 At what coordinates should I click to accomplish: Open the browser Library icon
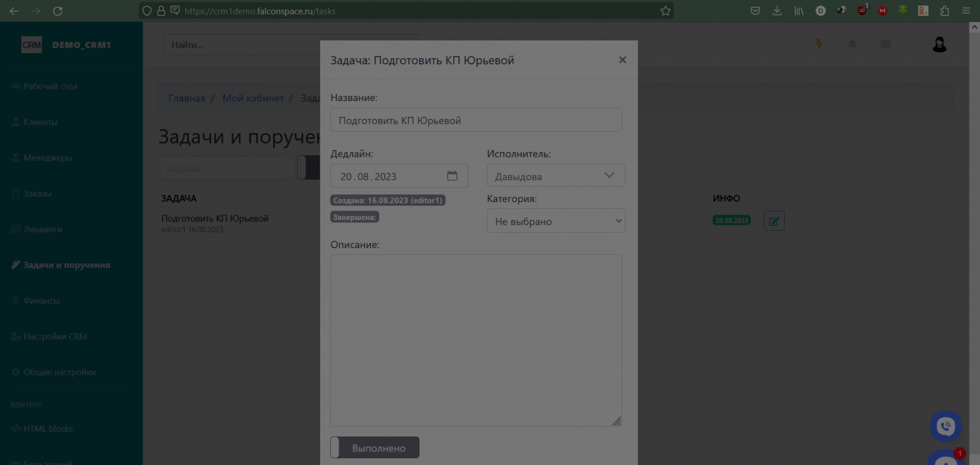(799, 11)
